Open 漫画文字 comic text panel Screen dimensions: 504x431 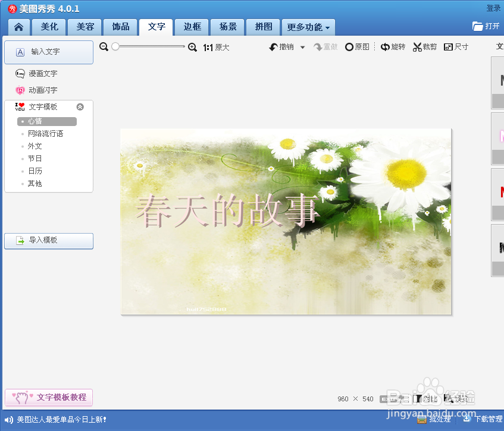43,73
